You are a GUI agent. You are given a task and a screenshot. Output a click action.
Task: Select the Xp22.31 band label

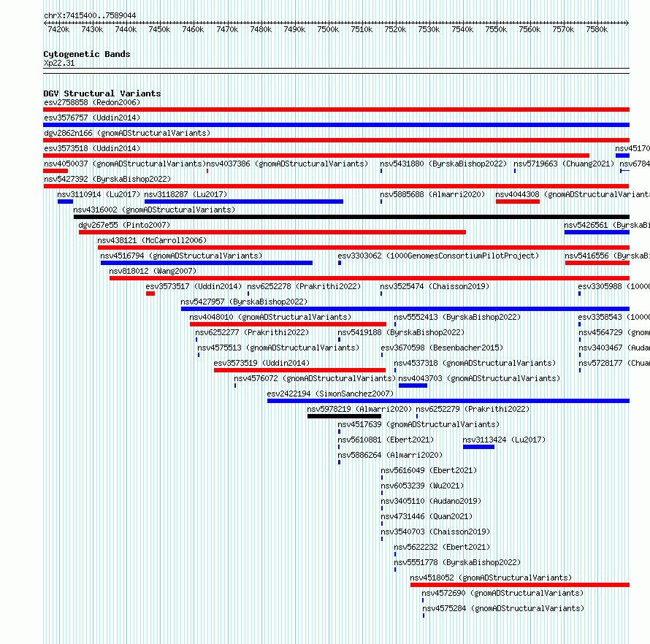coord(59,63)
